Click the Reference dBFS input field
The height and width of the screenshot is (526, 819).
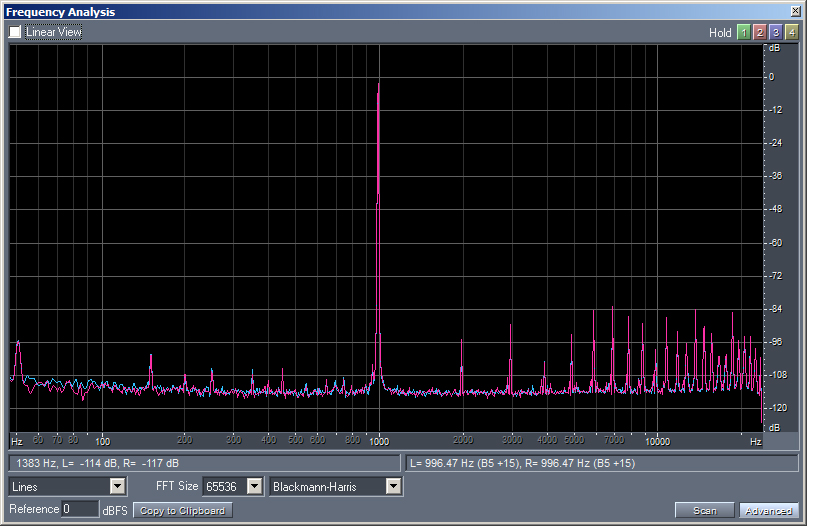[80, 509]
